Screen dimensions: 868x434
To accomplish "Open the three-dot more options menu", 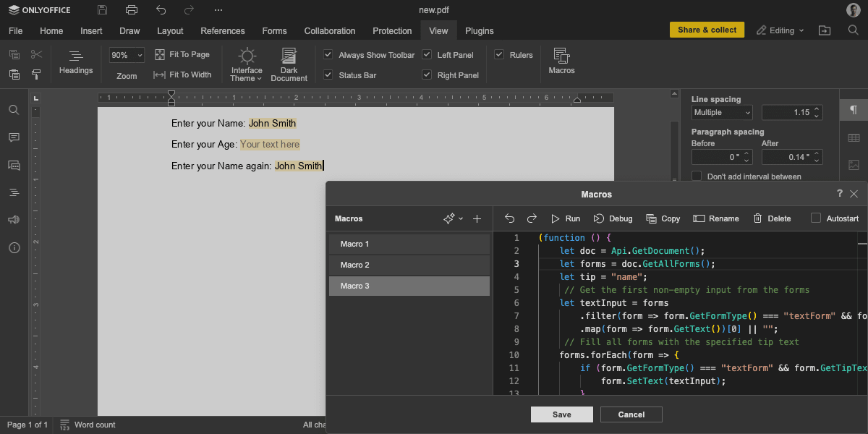I will coord(218,10).
